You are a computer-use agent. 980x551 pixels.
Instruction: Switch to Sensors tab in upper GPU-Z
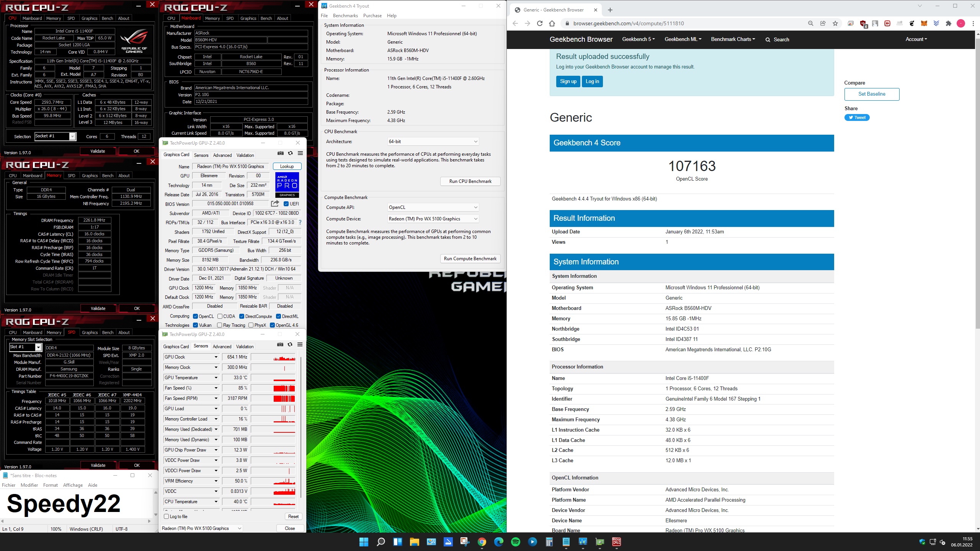pyautogui.click(x=201, y=155)
